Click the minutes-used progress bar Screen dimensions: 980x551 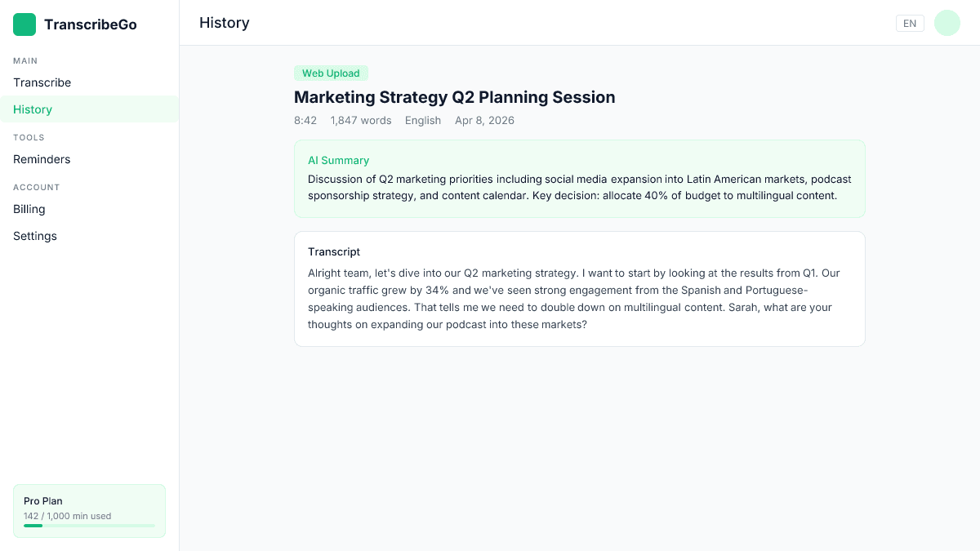pyautogui.click(x=89, y=526)
